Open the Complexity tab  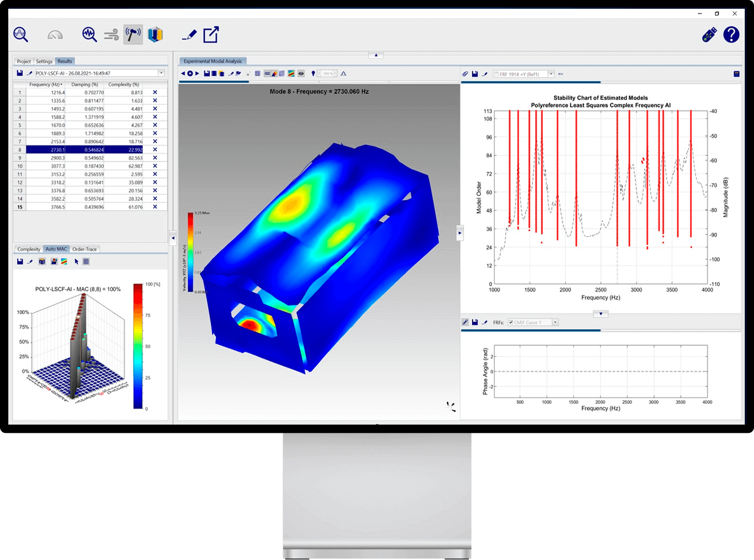click(29, 249)
